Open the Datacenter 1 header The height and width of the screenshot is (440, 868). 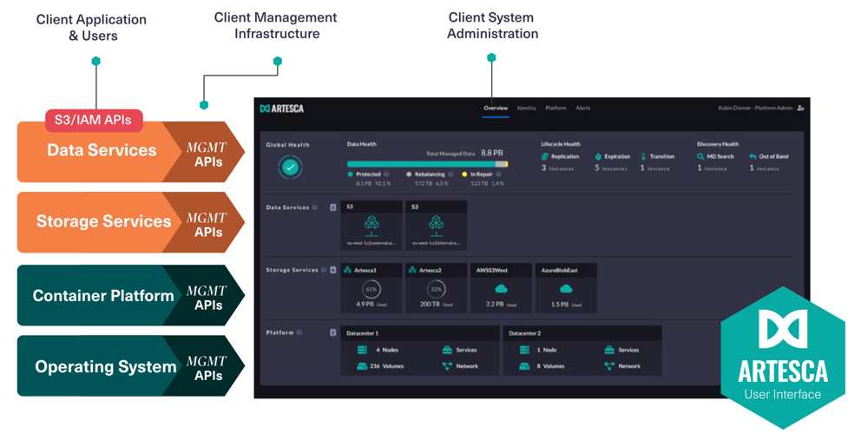point(420,333)
